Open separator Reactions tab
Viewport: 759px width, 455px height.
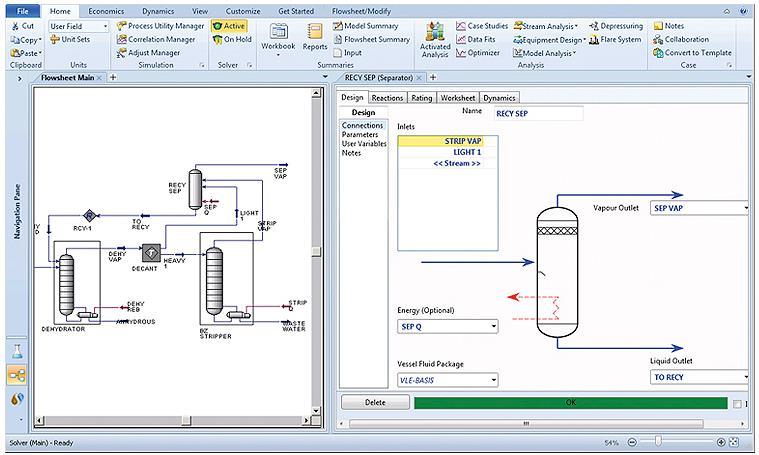(387, 98)
